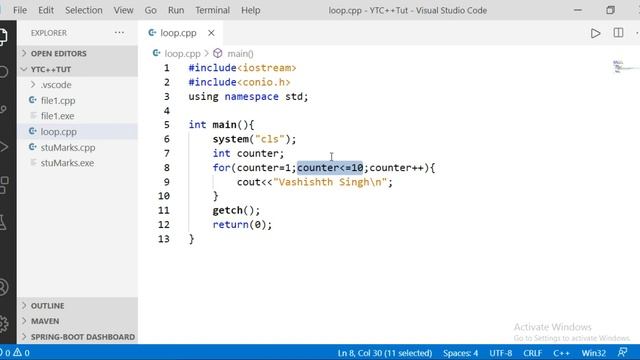Click line number 8 in the gutter
Image resolution: width=640 pixels, height=360 pixels.
[167, 168]
